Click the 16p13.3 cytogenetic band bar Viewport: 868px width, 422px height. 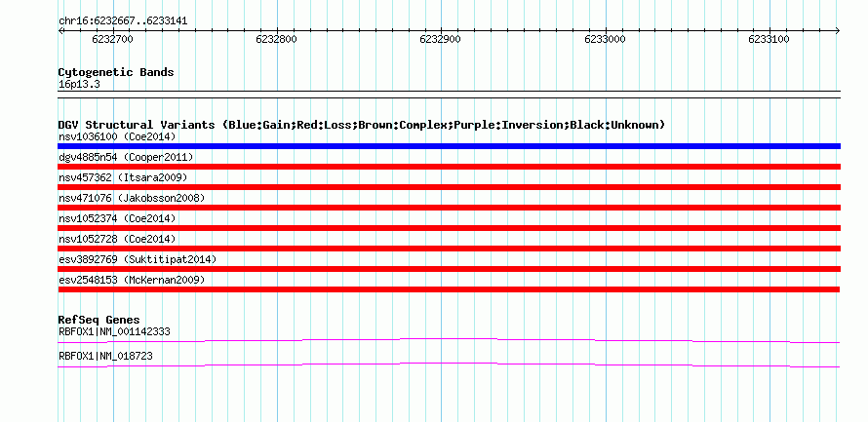449,95
